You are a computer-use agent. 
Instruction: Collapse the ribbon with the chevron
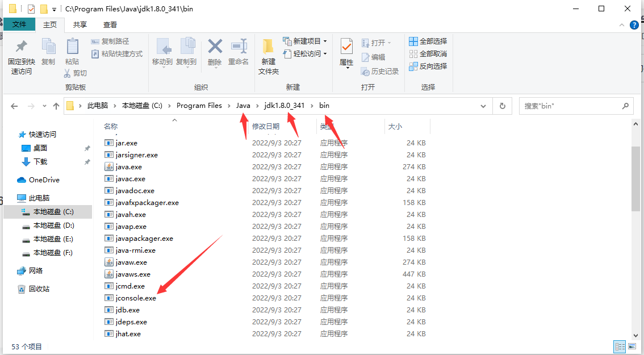pos(621,25)
